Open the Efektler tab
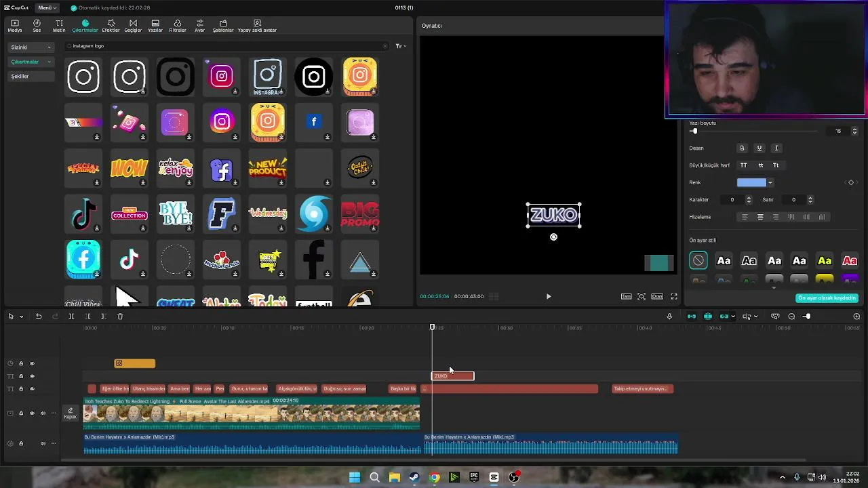The width and height of the screenshot is (868, 488). coord(111,26)
